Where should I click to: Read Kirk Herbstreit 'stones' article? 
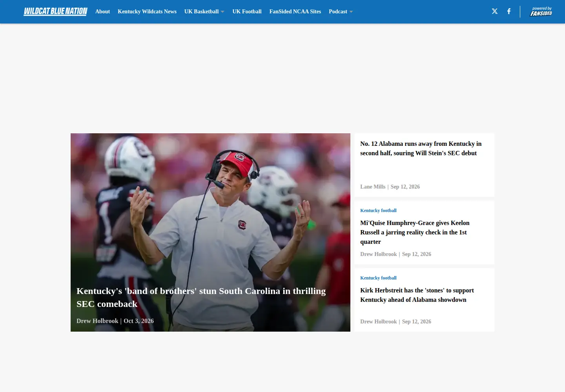(417, 295)
